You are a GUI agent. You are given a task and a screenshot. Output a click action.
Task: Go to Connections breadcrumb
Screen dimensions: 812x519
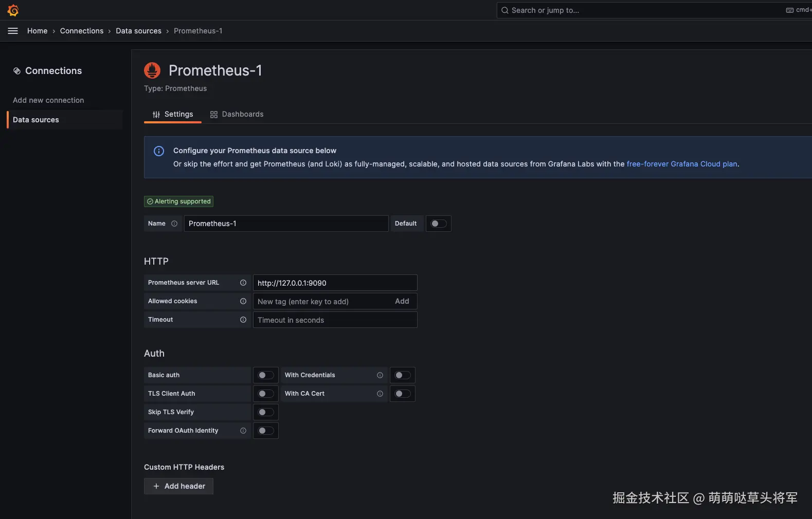(82, 31)
